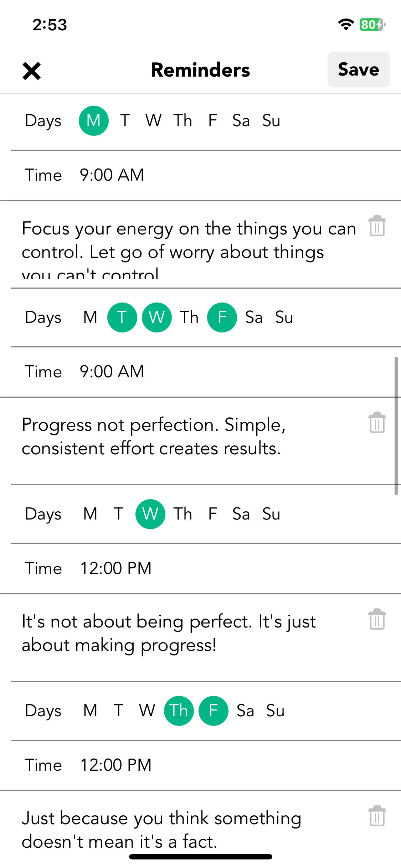Deselect Monday in the first reminder
The image size is (401, 868).
pyautogui.click(x=94, y=120)
